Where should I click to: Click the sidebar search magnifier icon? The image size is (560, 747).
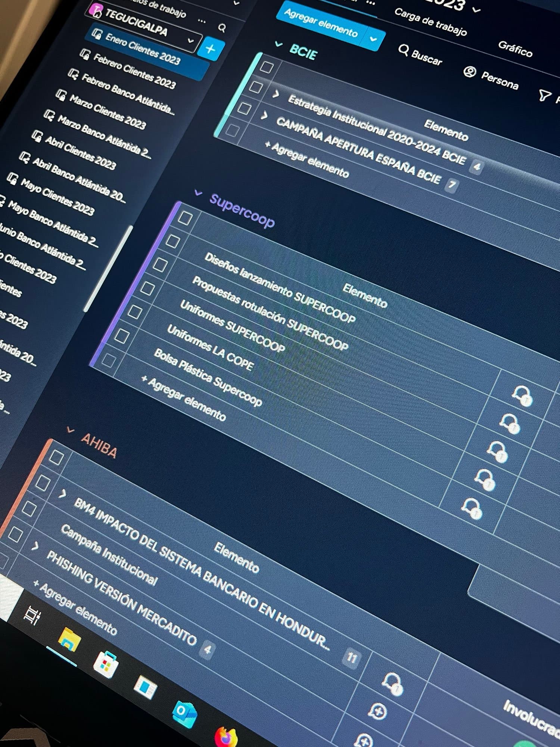[222, 28]
